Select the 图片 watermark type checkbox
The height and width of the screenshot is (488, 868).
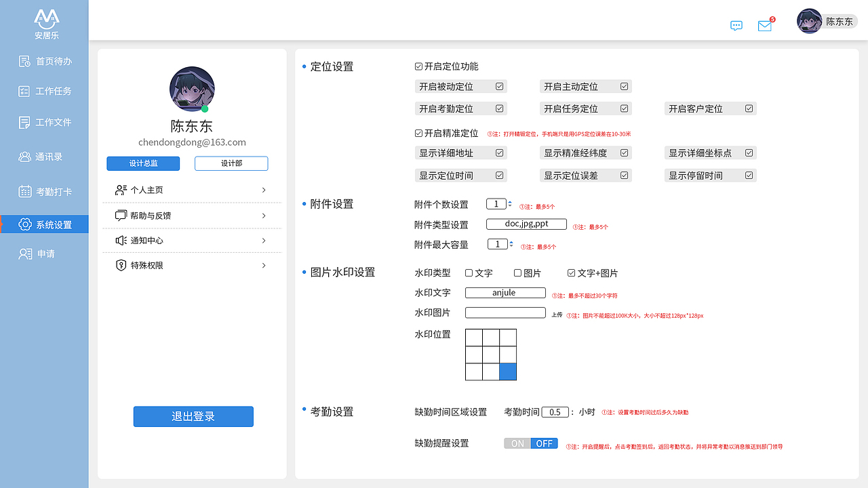click(x=517, y=273)
